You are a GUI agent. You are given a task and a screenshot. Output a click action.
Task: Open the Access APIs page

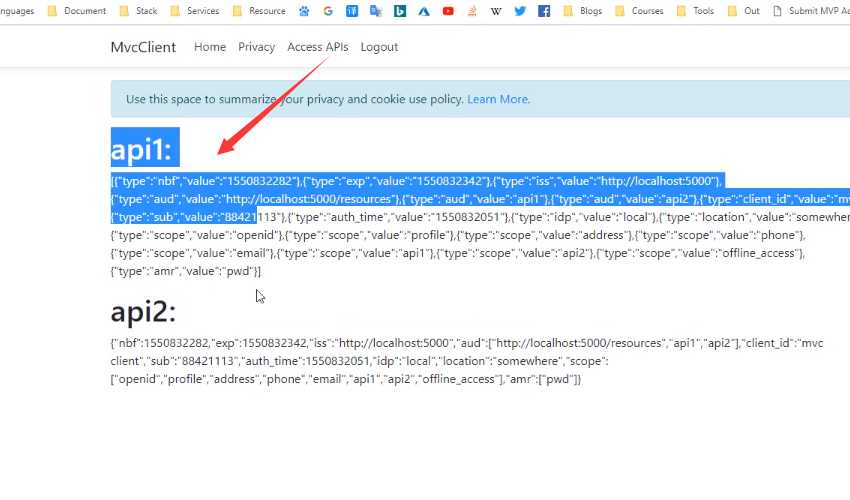[318, 47]
